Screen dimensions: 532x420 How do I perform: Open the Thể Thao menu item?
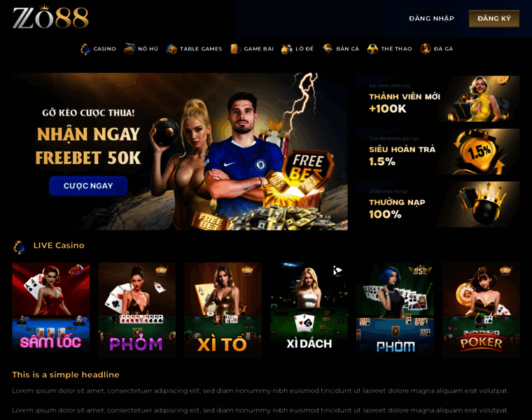point(389,49)
